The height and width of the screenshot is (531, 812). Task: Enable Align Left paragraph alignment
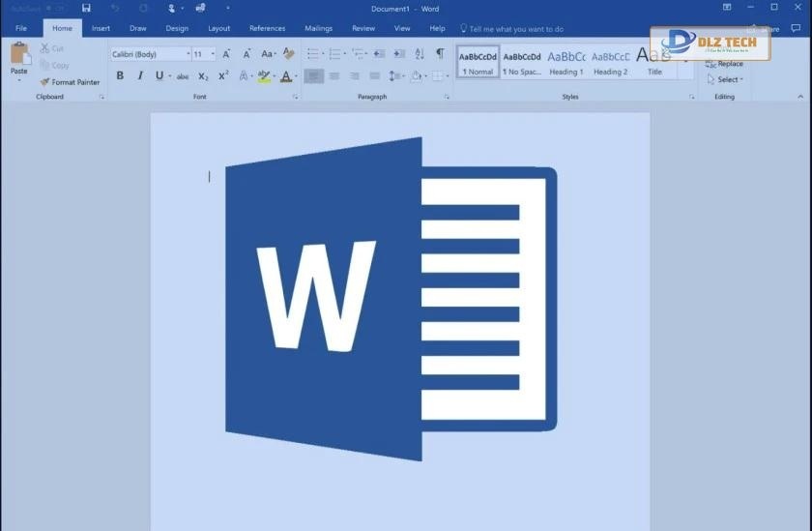pyautogui.click(x=313, y=75)
